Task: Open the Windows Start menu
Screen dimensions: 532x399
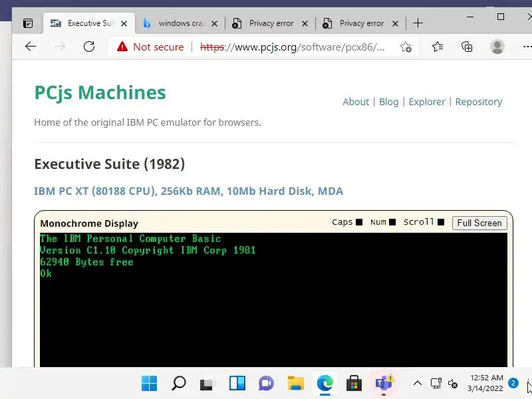Action: 149,384
